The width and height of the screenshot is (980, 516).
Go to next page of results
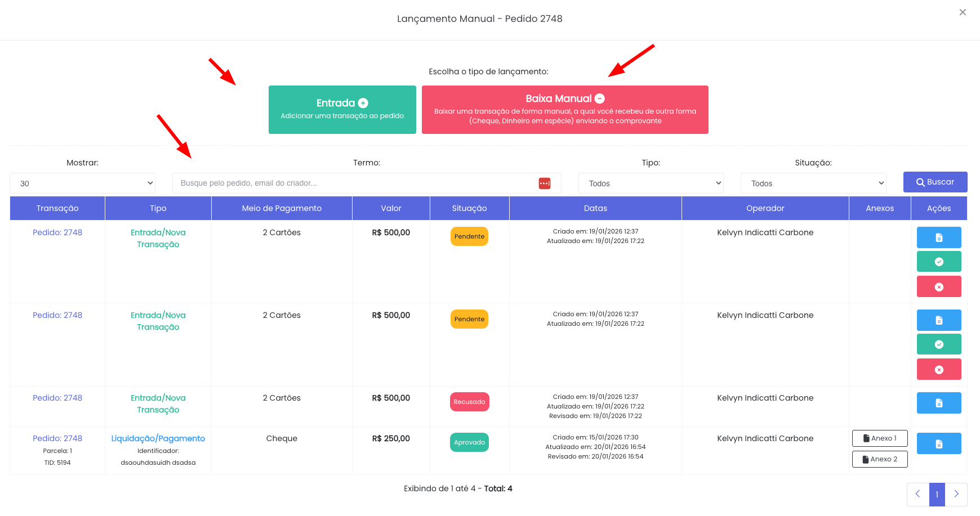[956, 494]
